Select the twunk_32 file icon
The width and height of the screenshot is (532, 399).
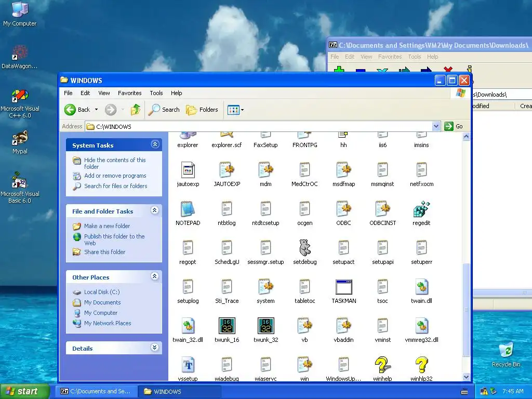pos(265,326)
